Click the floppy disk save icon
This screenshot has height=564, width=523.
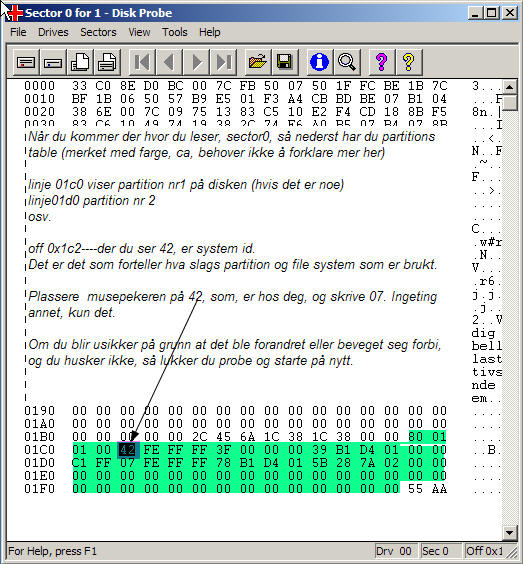pos(285,62)
